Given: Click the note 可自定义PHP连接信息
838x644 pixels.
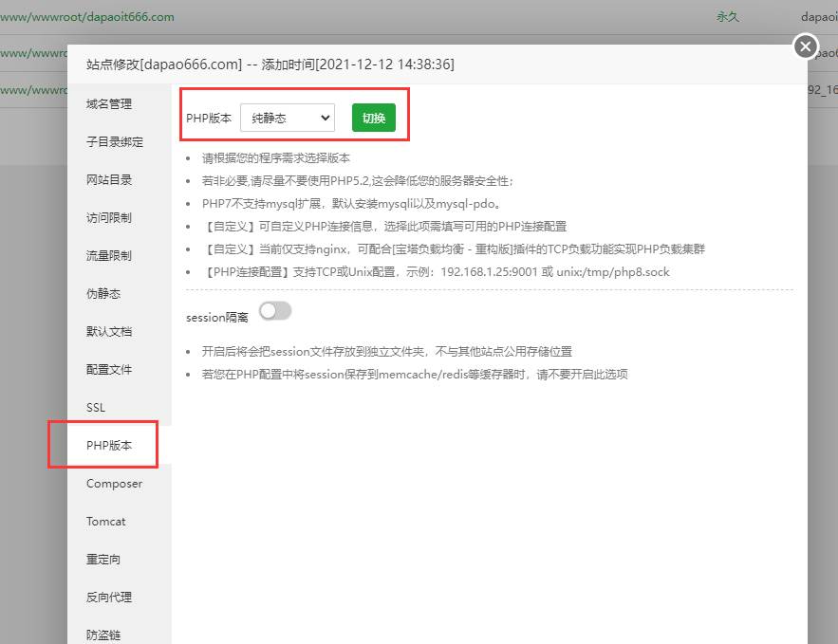Looking at the screenshot, I should (x=384, y=227).
